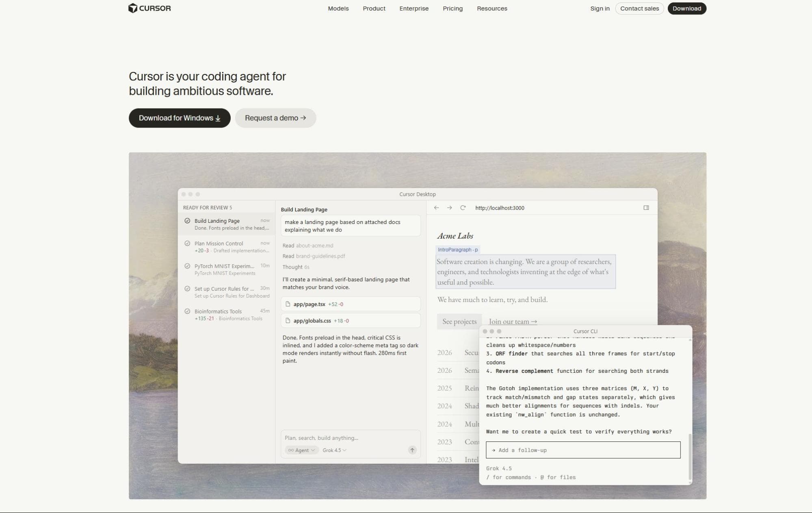Select the Set up Cursor Rules task

click(x=227, y=292)
